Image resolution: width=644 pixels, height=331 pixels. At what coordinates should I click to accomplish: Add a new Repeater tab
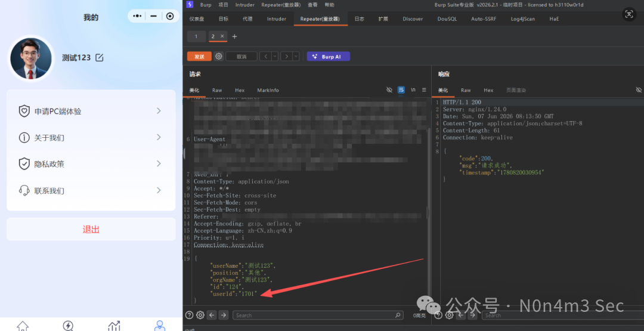point(234,36)
